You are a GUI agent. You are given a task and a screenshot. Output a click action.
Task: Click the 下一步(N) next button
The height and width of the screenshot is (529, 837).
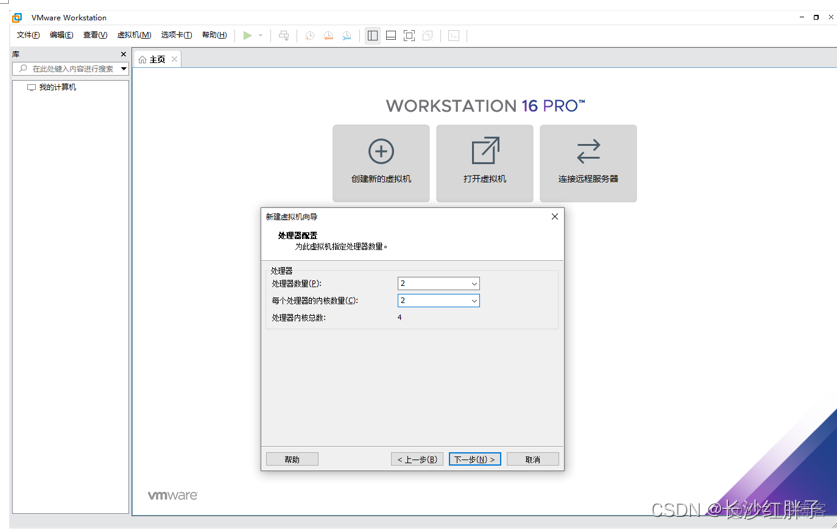click(x=475, y=459)
